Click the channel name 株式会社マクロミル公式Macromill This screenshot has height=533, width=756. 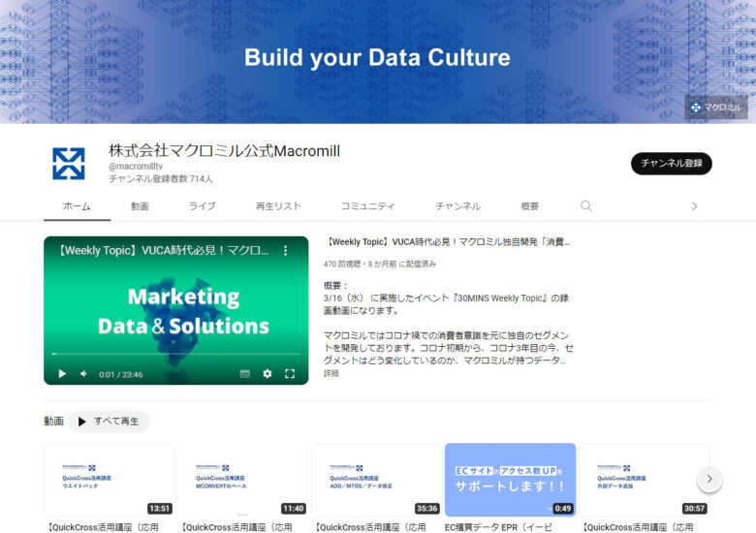tap(224, 151)
